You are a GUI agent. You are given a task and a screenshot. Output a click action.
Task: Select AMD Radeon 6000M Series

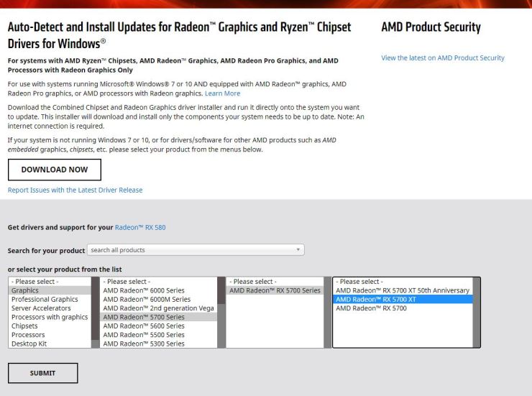(x=158, y=299)
